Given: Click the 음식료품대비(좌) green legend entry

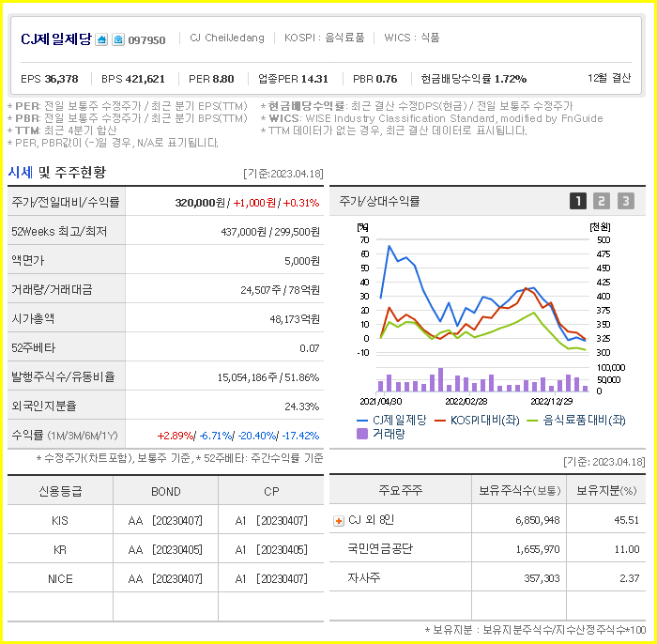Looking at the screenshot, I should (x=575, y=420).
